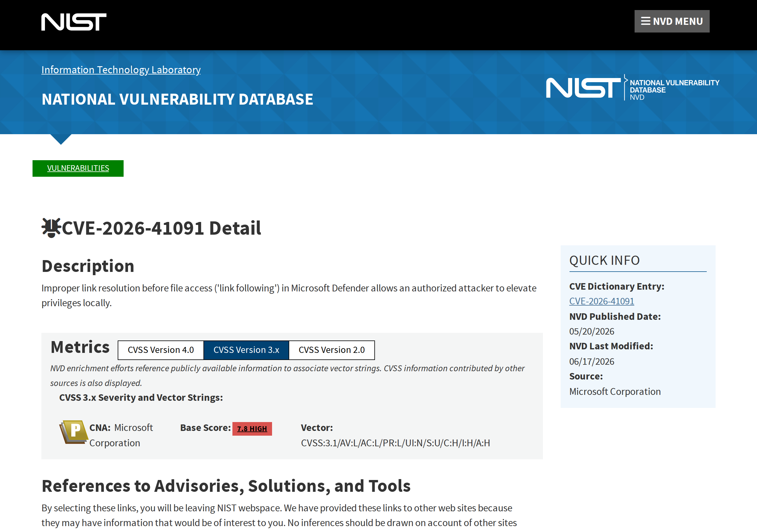Click the 05/20/2026 published date
This screenshot has width=757, height=532.
pos(591,331)
